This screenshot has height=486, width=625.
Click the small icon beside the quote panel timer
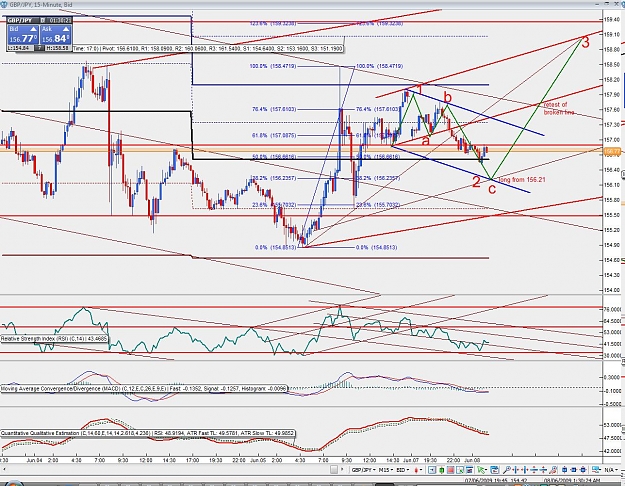[43, 20]
